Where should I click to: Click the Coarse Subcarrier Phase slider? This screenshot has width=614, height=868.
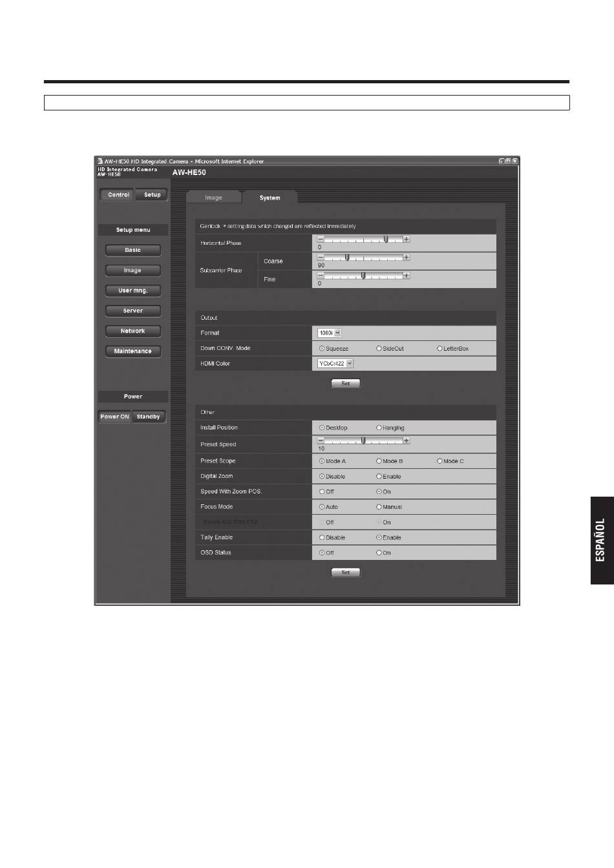point(346,257)
